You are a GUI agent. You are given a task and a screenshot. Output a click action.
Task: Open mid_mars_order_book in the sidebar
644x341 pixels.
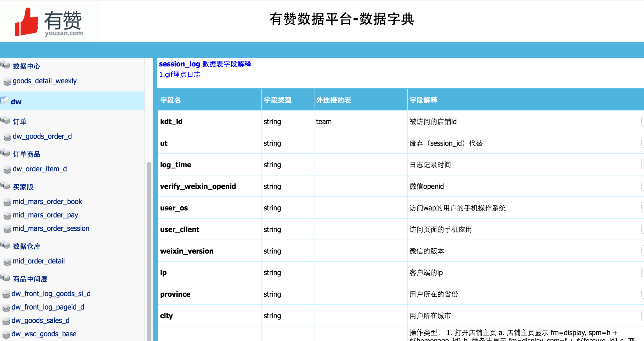47,202
